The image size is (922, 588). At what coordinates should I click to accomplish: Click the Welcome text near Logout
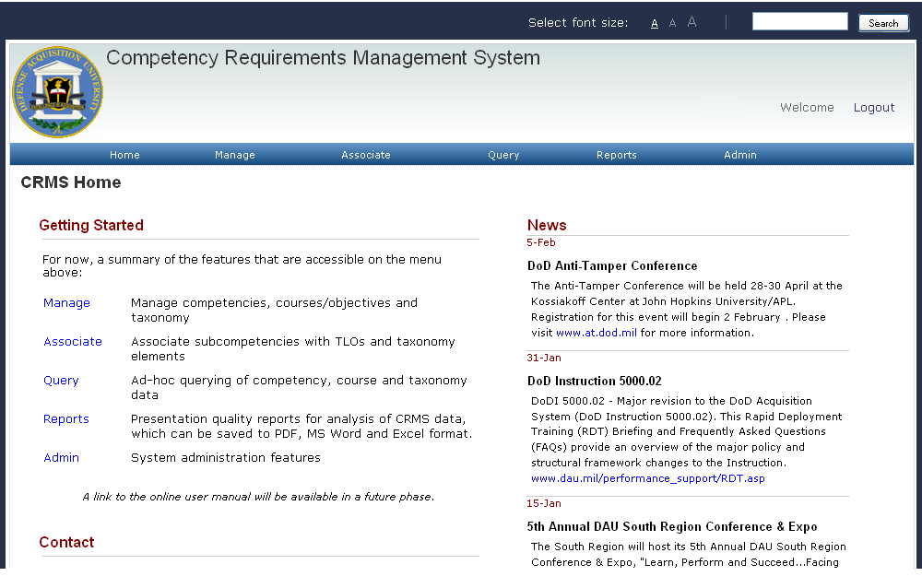807,108
